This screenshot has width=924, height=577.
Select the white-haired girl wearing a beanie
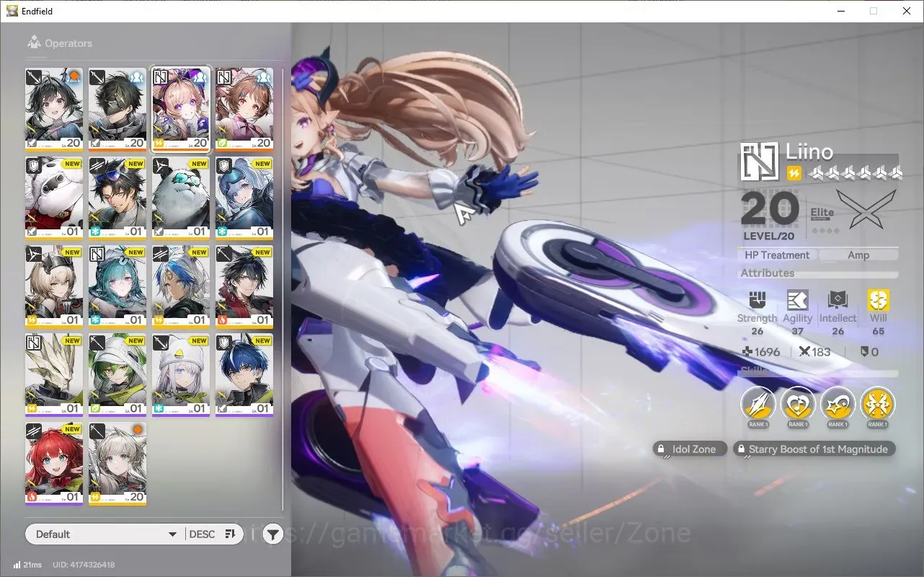181,375
